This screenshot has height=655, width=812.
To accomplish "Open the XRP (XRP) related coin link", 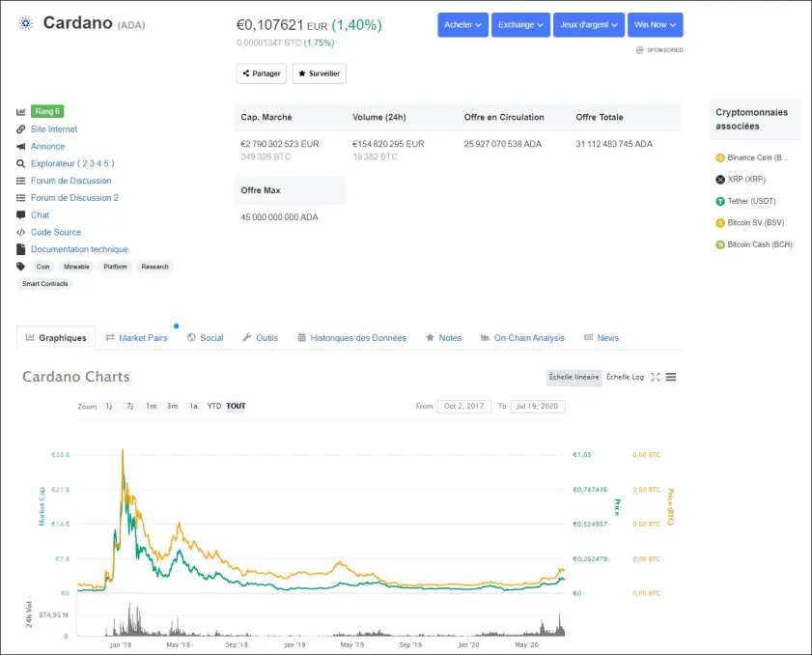I will pyautogui.click(x=746, y=180).
